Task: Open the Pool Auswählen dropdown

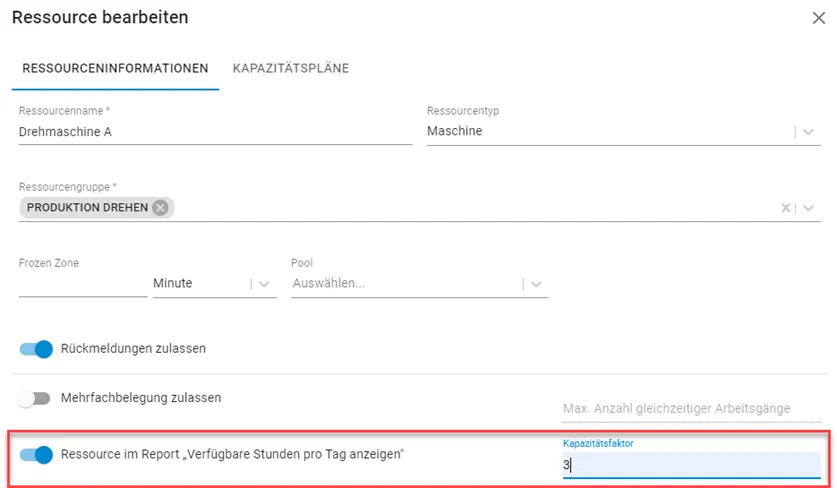Action: coord(420,284)
